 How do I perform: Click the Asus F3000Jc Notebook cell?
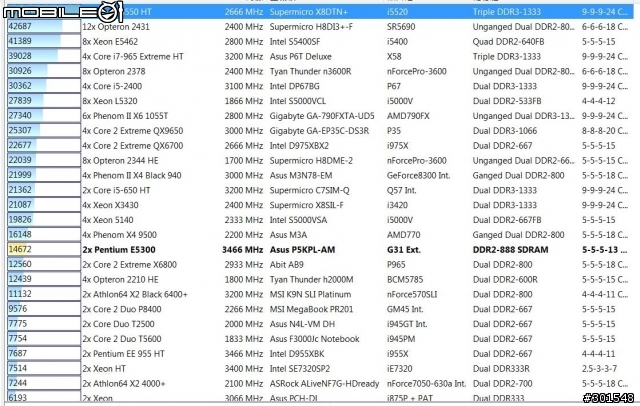point(314,339)
